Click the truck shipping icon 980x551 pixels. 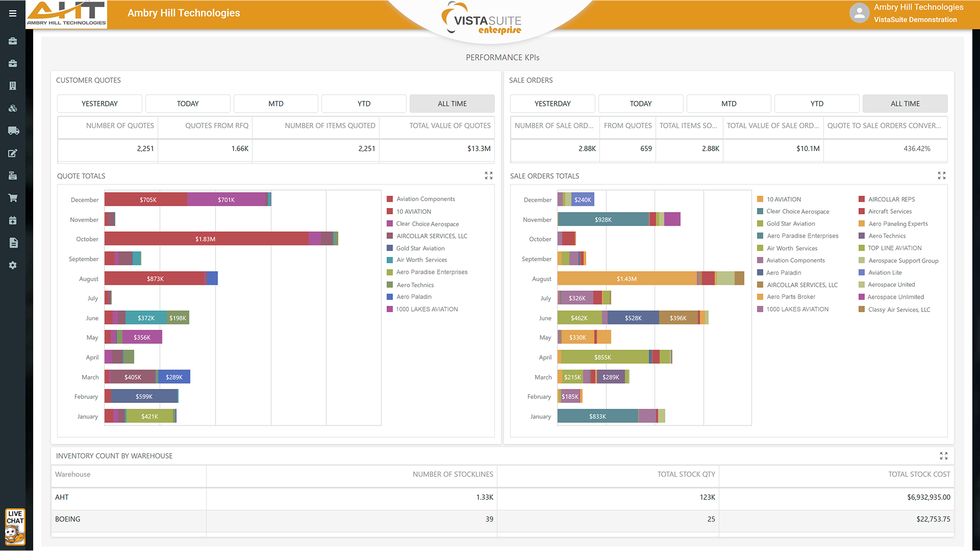click(13, 131)
